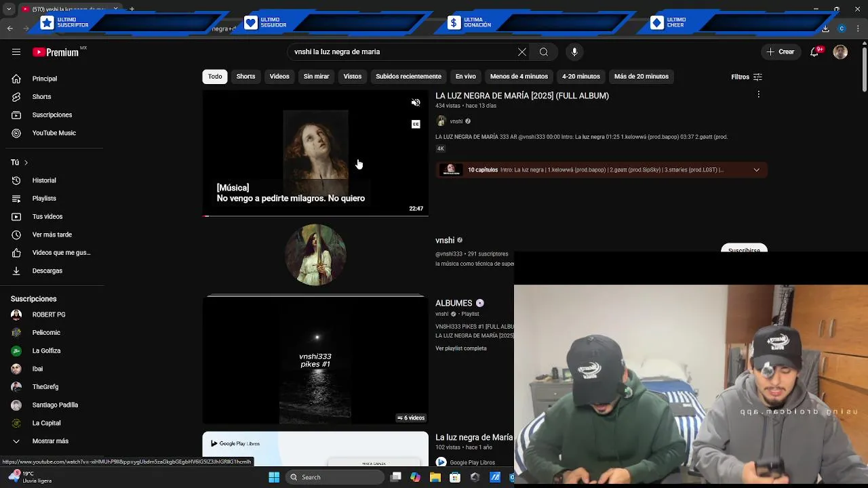Open Suscripciones in the sidebar
Image resolution: width=868 pixels, height=488 pixels.
[52, 115]
